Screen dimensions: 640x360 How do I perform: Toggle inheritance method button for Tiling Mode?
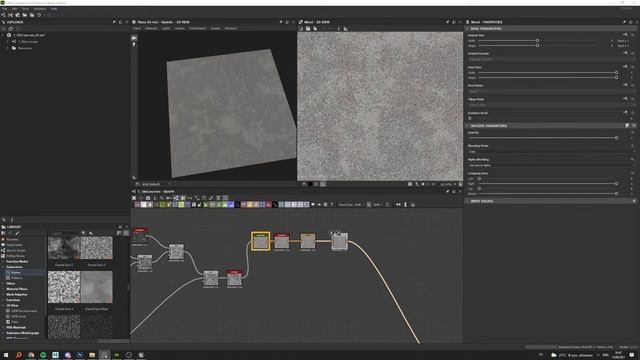tap(625, 99)
